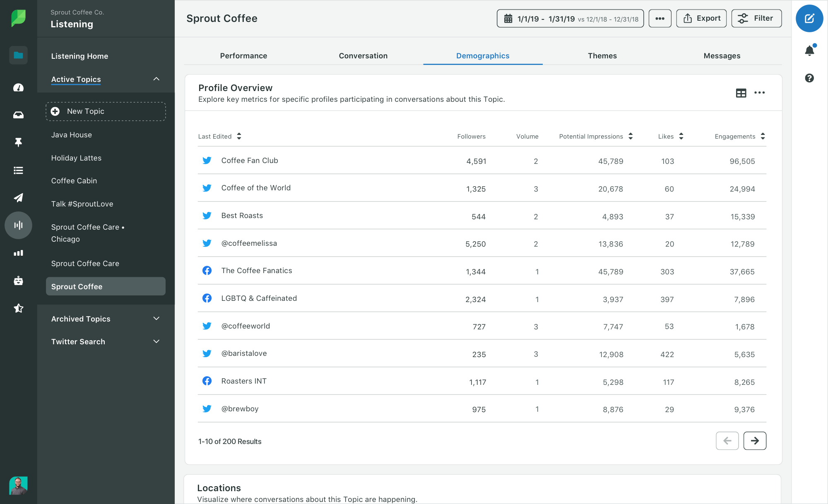828x504 pixels.
Task: Click the Followers column header
Action: pos(471,137)
